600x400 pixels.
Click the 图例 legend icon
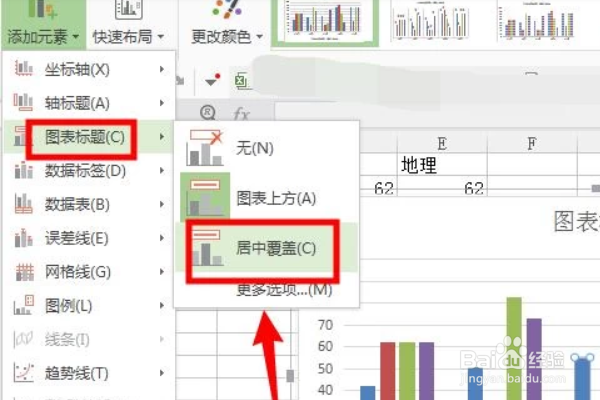pos(23,305)
